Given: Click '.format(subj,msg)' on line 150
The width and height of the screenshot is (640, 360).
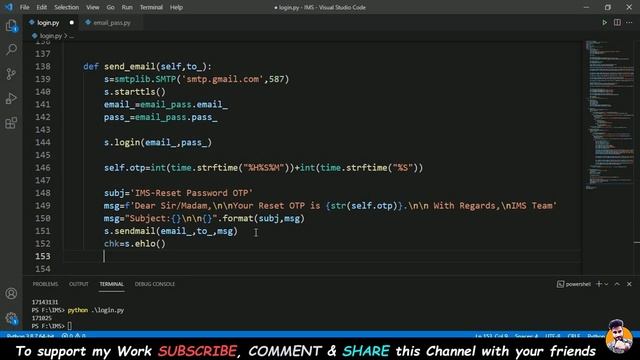Looking at the screenshot, I should point(261,218).
